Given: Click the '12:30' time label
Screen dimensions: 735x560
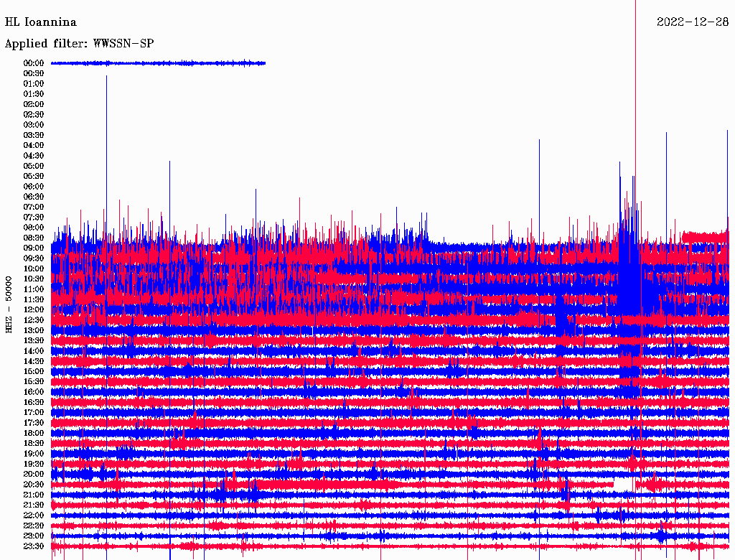Looking at the screenshot, I should (x=34, y=320).
